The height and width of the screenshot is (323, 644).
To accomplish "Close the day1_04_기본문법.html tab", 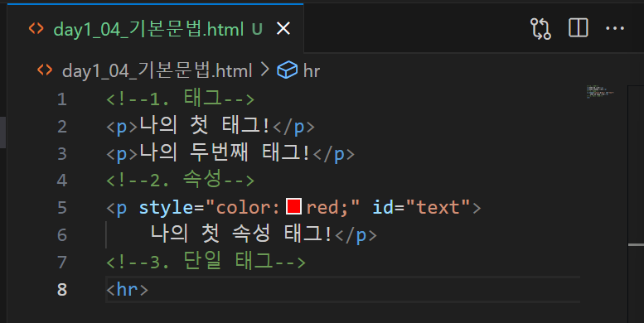I will click(x=283, y=29).
